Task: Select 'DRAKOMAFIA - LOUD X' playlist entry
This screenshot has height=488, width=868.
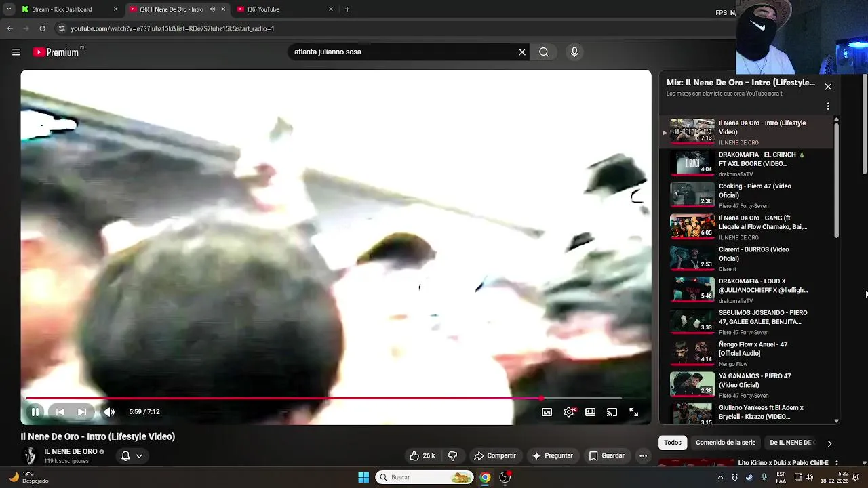Action: (746, 291)
